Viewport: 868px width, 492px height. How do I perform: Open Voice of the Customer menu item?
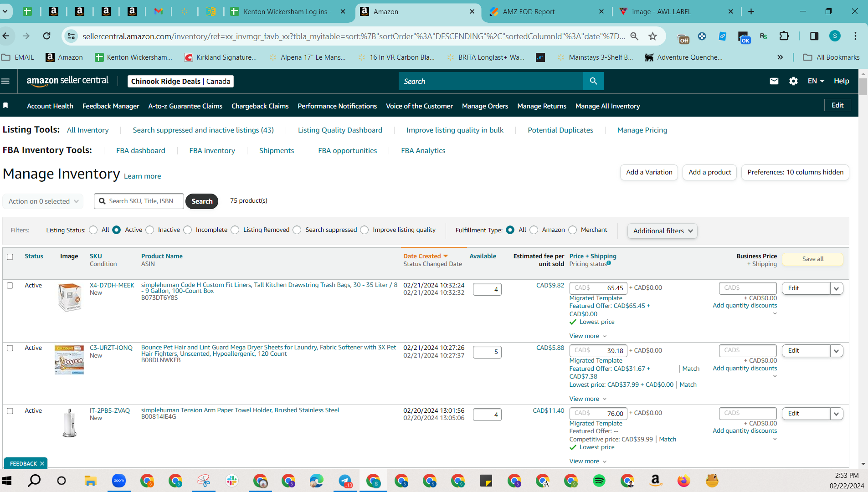pos(419,106)
